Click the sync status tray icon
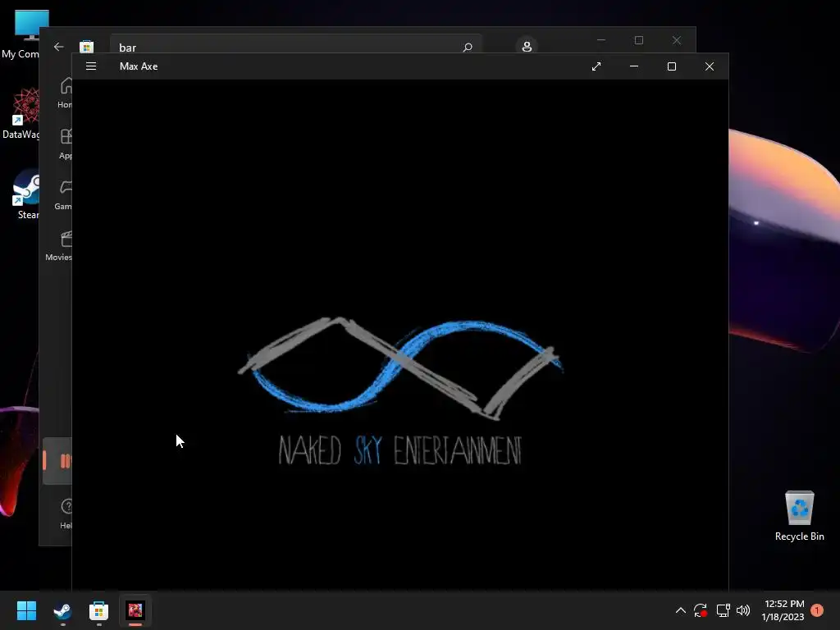Viewport: 840px width, 630px height. (x=701, y=610)
